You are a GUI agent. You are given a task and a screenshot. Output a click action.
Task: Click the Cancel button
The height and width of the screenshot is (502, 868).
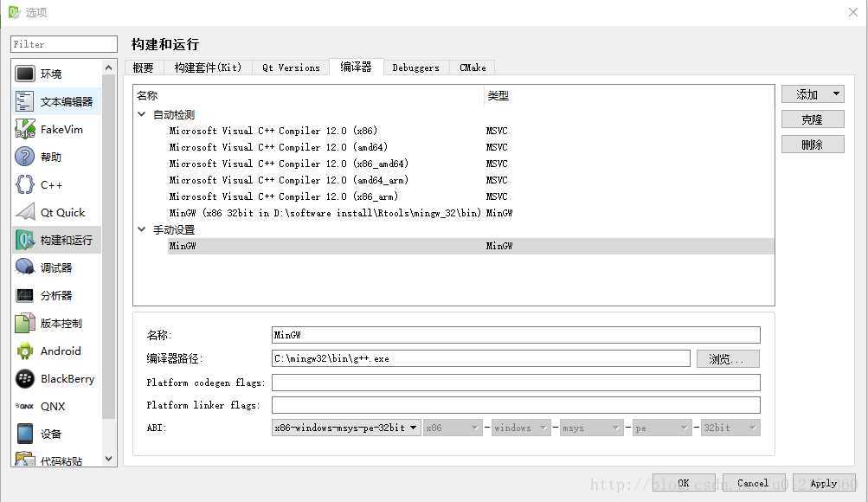(x=753, y=483)
